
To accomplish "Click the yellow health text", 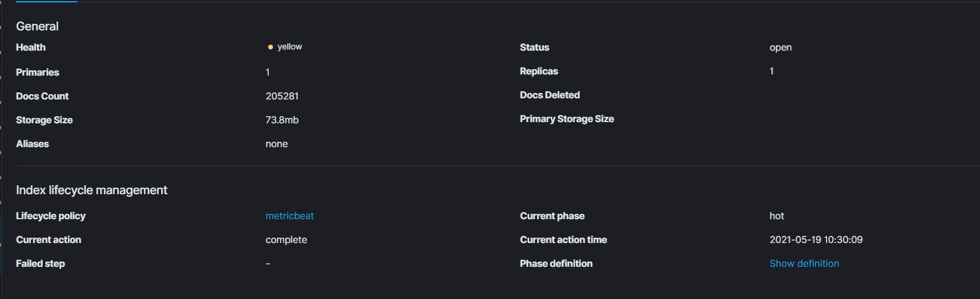I will click(290, 47).
